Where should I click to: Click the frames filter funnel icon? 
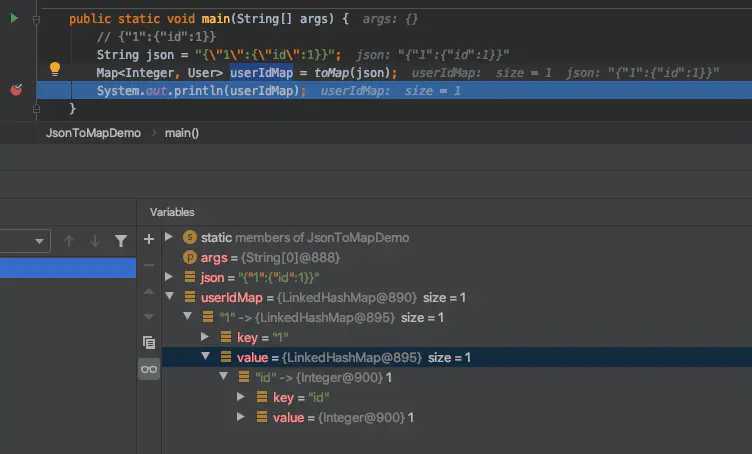(x=121, y=241)
